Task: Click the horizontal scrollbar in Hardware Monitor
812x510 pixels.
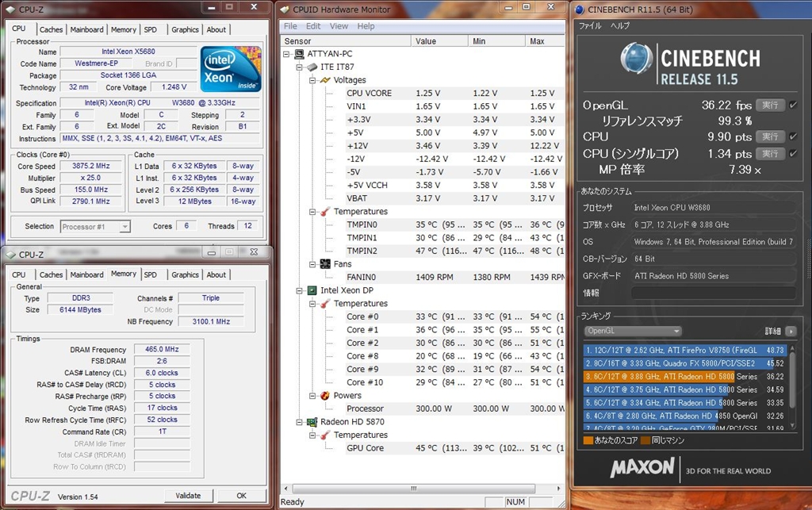Action: (x=413, y=489)
